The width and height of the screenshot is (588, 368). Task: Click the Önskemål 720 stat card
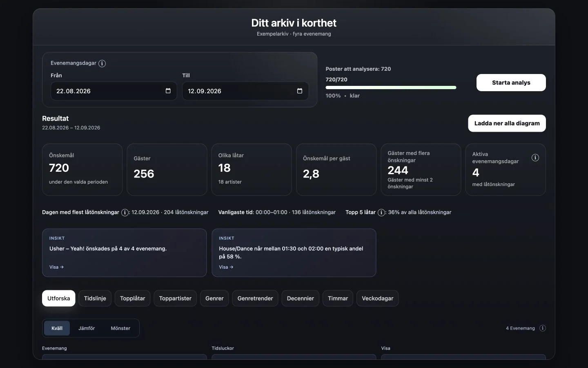point(82,170)
